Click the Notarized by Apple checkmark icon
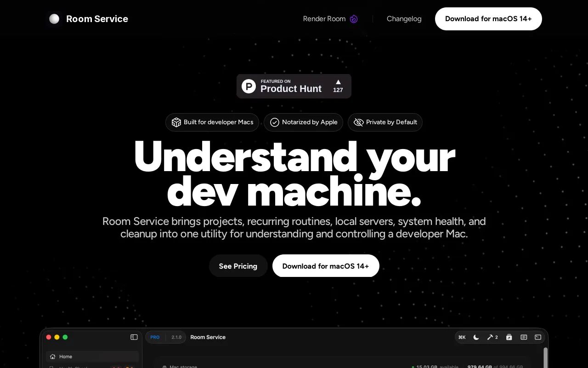 (275, 122)
